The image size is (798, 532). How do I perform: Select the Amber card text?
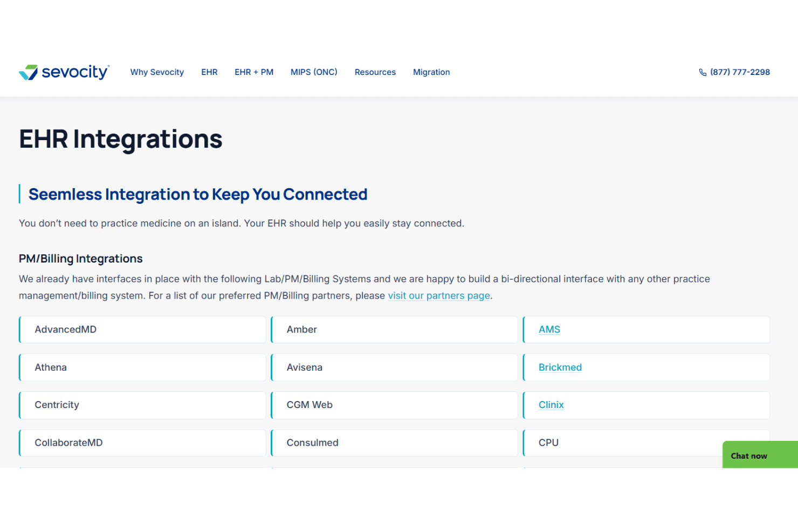click(302, 329)
